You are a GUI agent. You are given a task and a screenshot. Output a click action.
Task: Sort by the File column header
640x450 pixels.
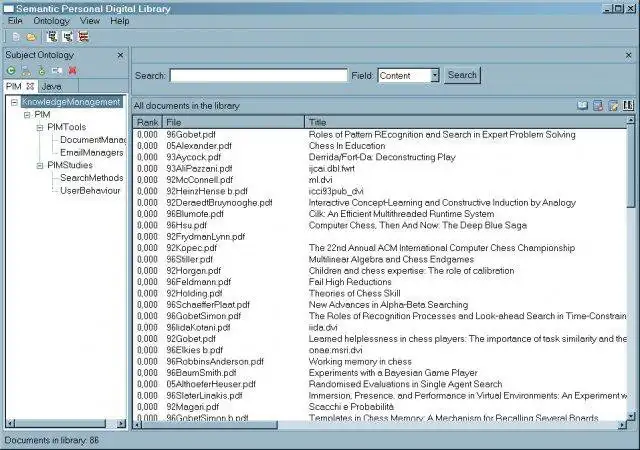[x=233, y=122]
